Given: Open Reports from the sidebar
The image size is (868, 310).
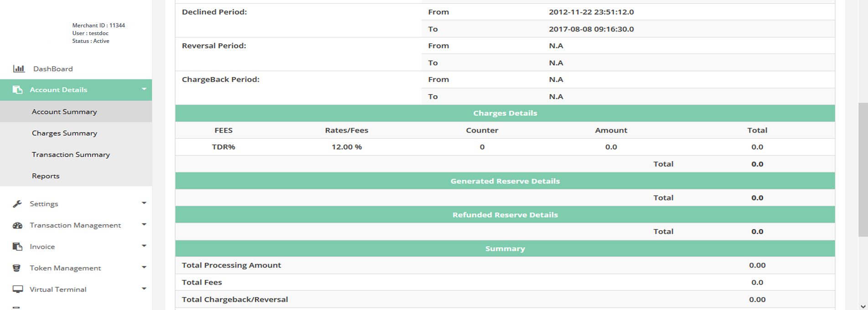Looking at the screenshot, I should point(46,176).
